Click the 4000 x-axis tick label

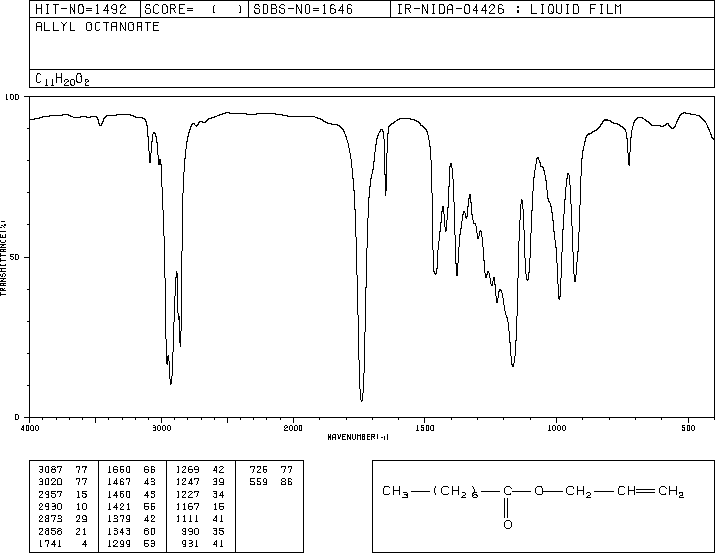[x=30, y=428]
